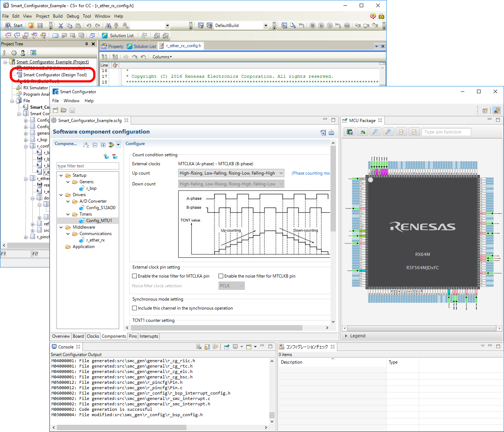Zoom in on the MCU Package view
Viewport: 504px width, 432px height.
388,132
